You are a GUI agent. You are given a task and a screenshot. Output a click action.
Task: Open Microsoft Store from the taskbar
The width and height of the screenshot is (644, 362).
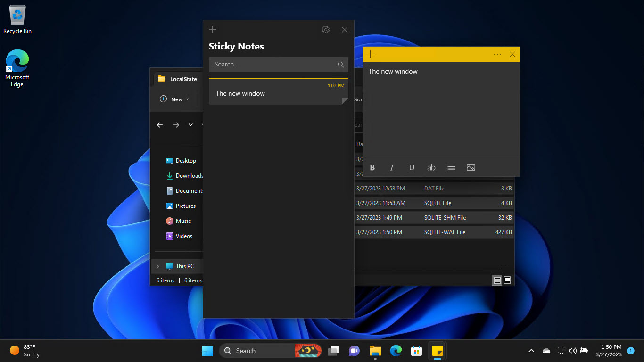coord(416,351)
